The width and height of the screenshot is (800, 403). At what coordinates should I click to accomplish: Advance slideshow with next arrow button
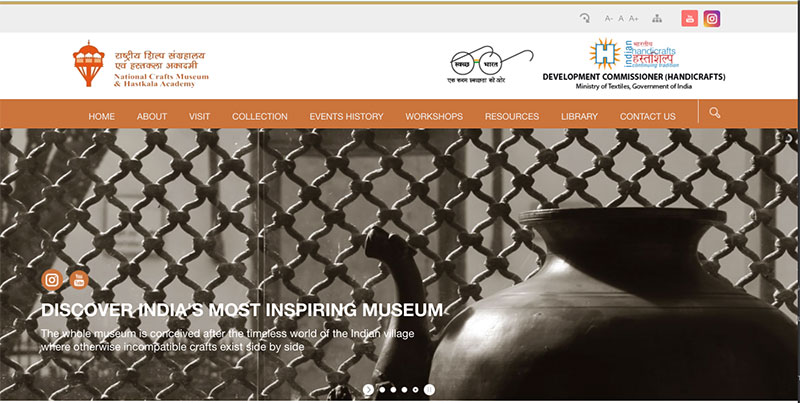click(368, 390)
